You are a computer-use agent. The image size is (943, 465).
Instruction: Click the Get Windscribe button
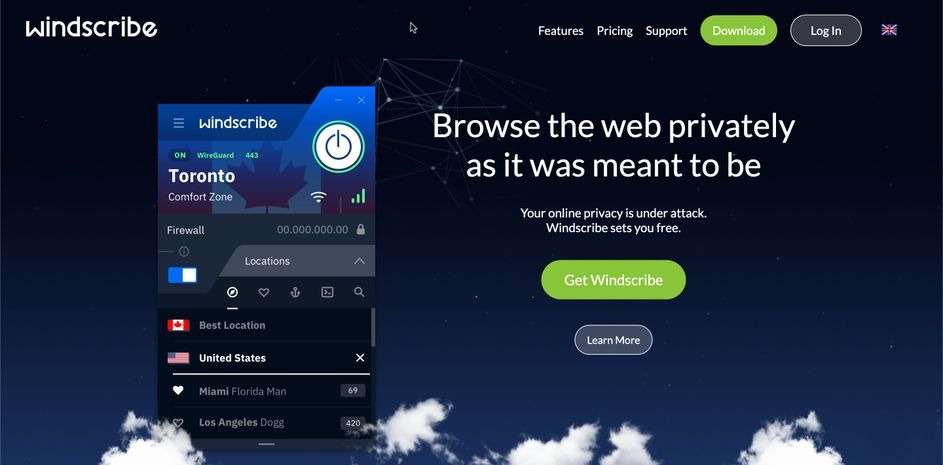coord(613,280)
